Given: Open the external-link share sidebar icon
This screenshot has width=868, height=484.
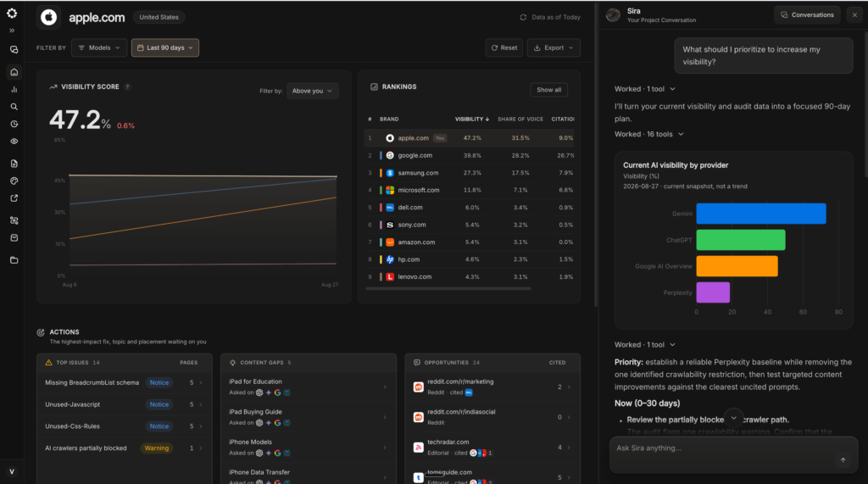Looking at the screenshot, I should [x=14, y=198].
